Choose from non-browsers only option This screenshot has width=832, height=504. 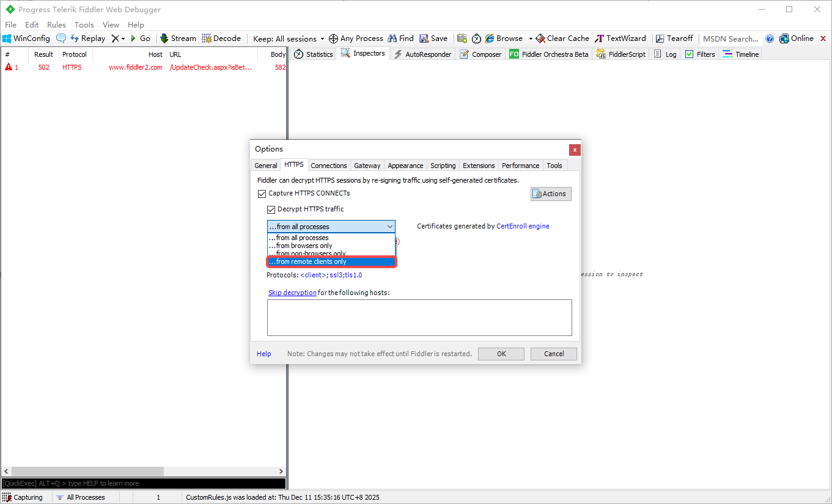(x=332, y=254)
